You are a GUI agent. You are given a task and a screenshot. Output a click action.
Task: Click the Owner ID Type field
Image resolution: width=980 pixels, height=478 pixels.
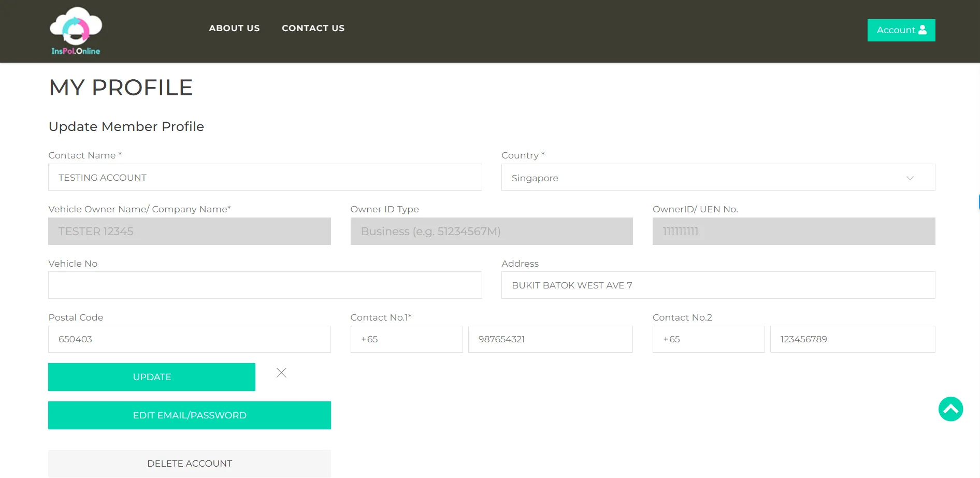point(492,231)
